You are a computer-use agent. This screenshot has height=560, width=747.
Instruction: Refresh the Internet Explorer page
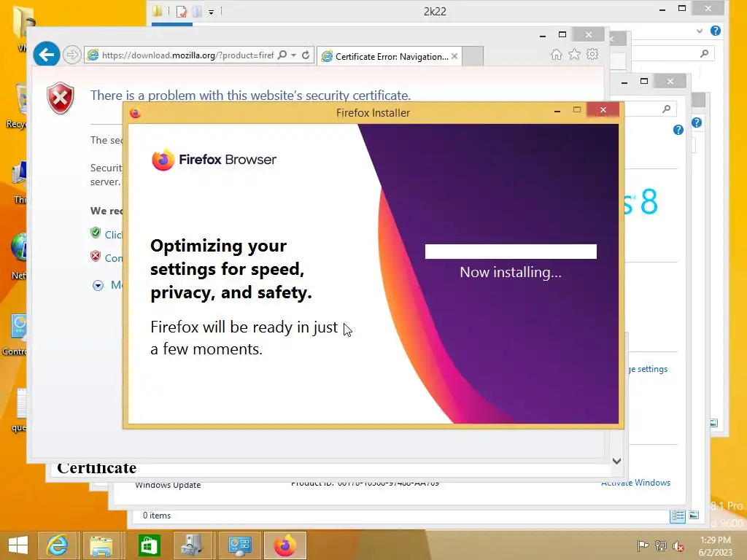[x=306, y=55]
